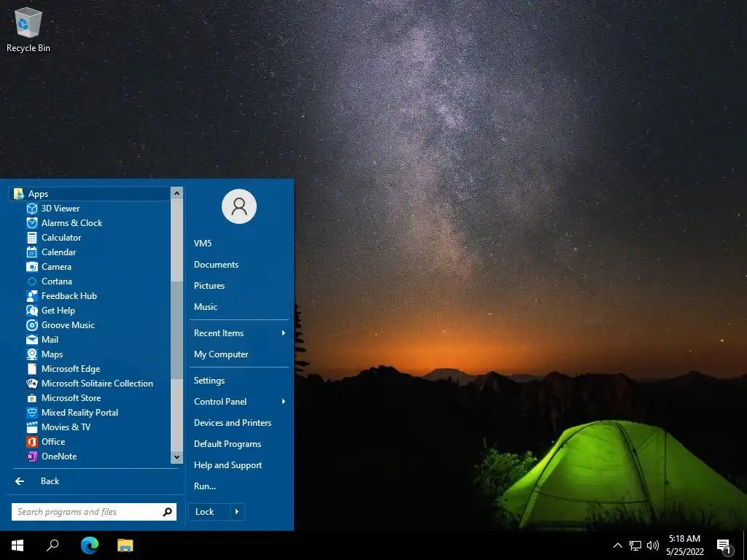Open Help and Support
This screenshot has height=560, width=747.
[228, 465]
